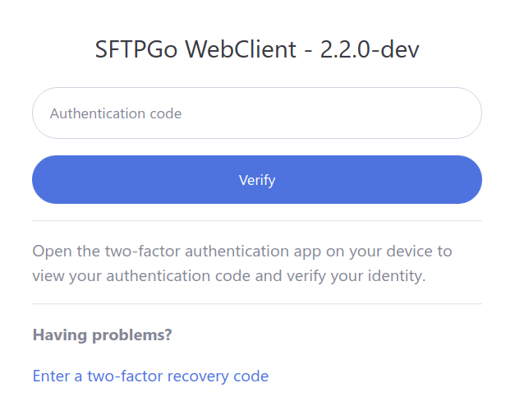Click the white 'Verify' label text
Screen dimensions: 515x420
click(256, 180)
